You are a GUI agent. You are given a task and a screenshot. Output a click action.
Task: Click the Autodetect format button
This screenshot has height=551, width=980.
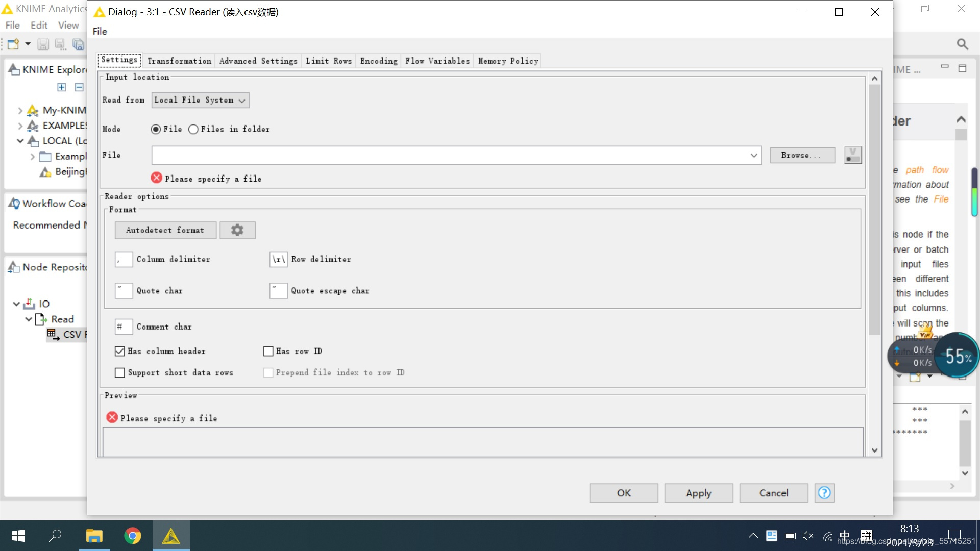(165, 230)
